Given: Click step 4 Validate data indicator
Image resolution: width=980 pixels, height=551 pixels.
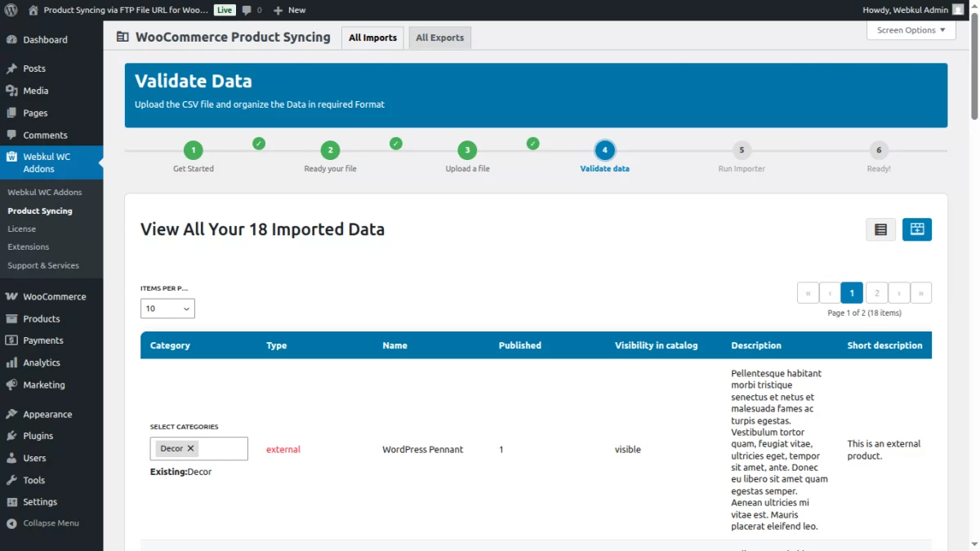Looking at the screenshot, I should [x=604, y=150].
